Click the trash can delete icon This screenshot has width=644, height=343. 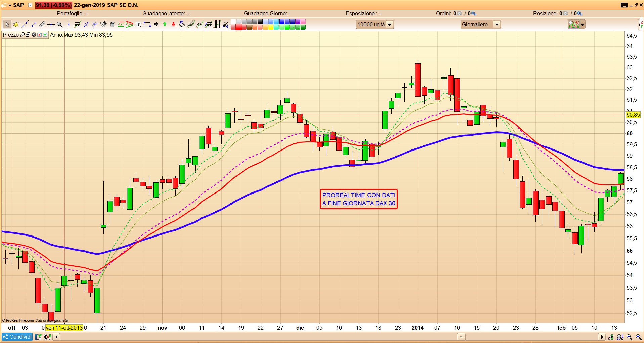tap(112, 24)
